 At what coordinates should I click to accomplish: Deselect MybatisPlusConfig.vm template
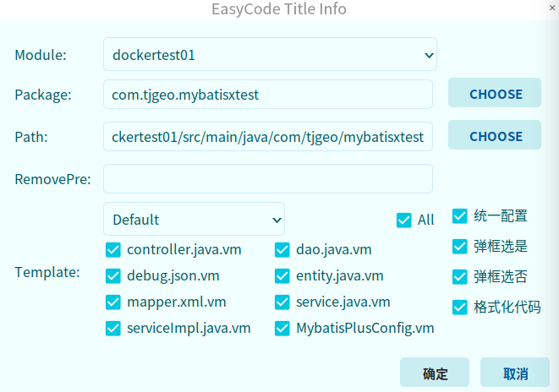(282, 328)
